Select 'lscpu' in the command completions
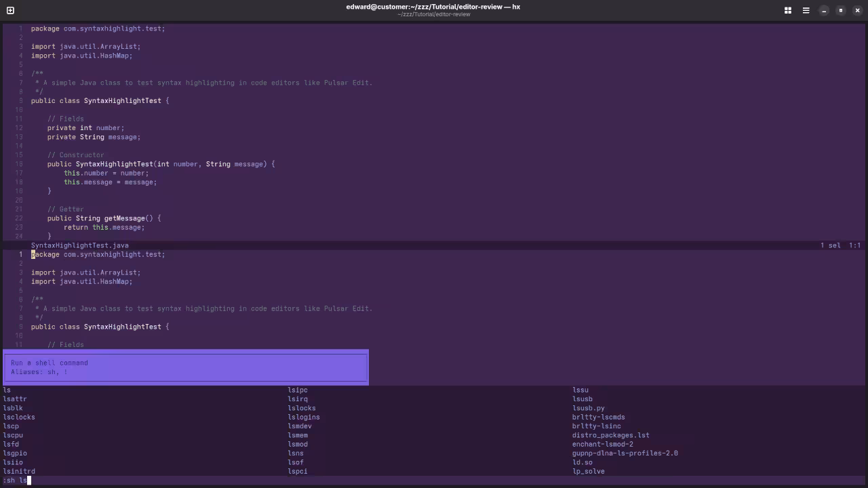Screen dimensions: 868x488 [x=13, y=435]
